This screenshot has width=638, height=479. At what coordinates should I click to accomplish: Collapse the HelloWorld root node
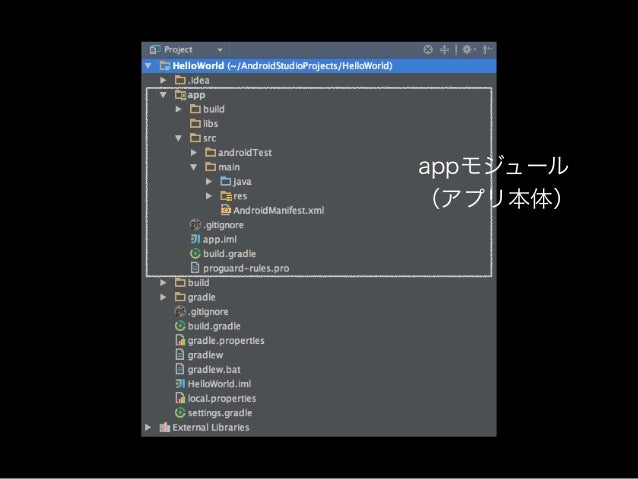point(148,66)
